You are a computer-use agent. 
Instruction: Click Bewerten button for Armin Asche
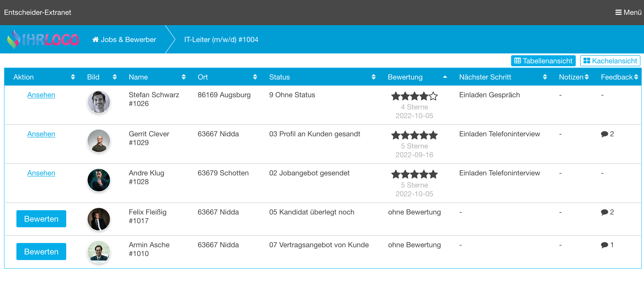click(x=41, y=252)
